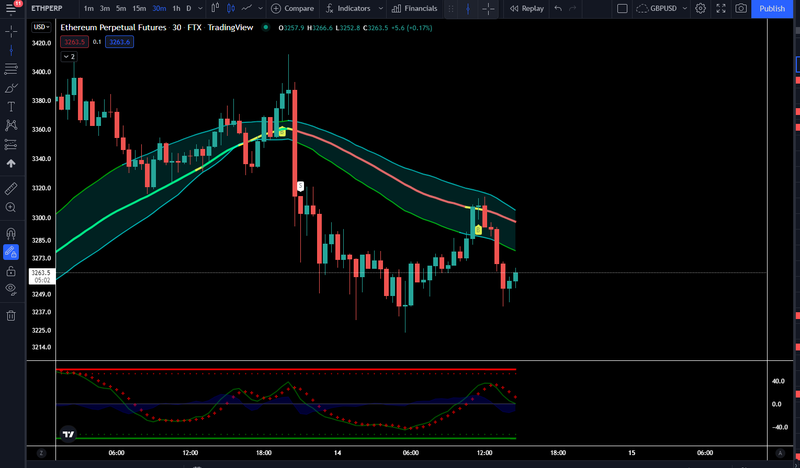Click the blue 3263.6 buy price button
Image resolution: width=800 pixels, height=468 pixels.
coord(119,42)
